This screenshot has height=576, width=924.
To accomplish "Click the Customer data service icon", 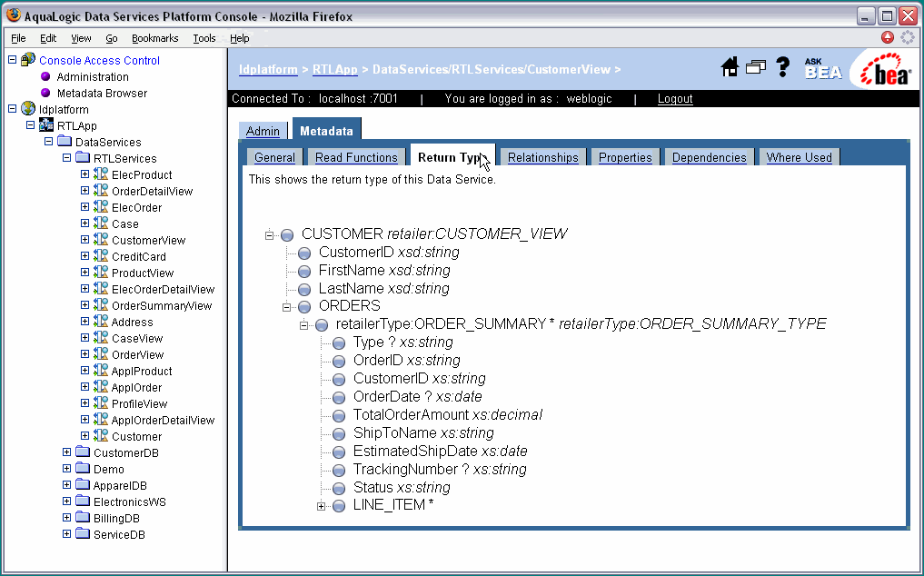I will point(102,436).
